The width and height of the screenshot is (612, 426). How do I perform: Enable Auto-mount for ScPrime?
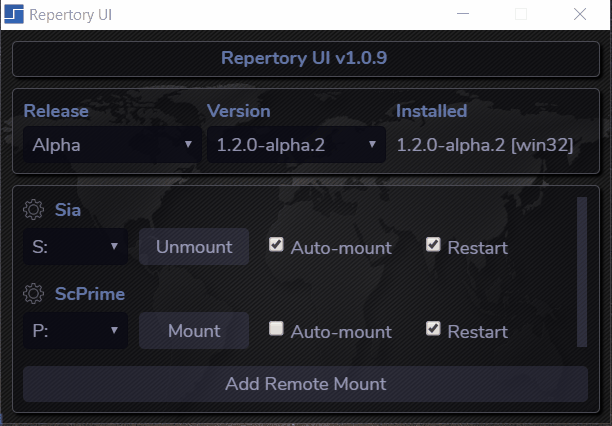[x=277, y=329]
